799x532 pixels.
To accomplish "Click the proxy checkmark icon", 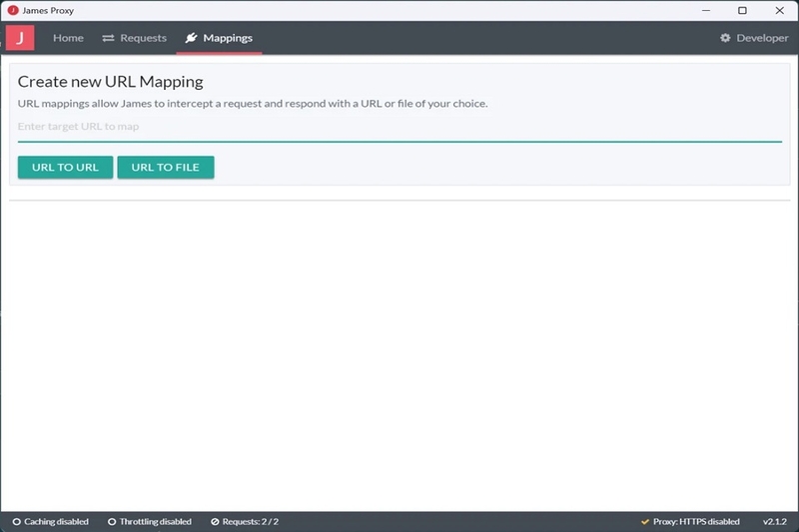I will 645,522.
